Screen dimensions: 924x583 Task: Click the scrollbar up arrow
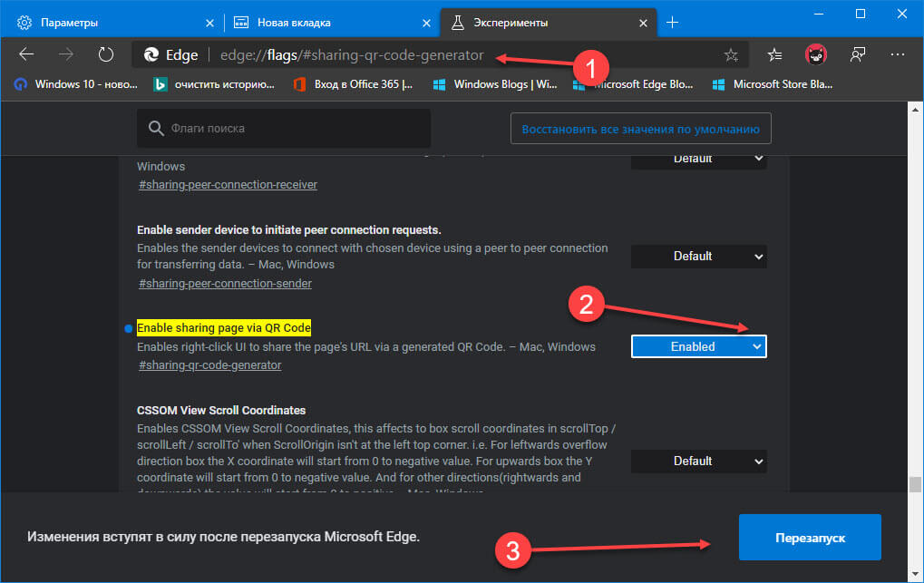[915, 109]
